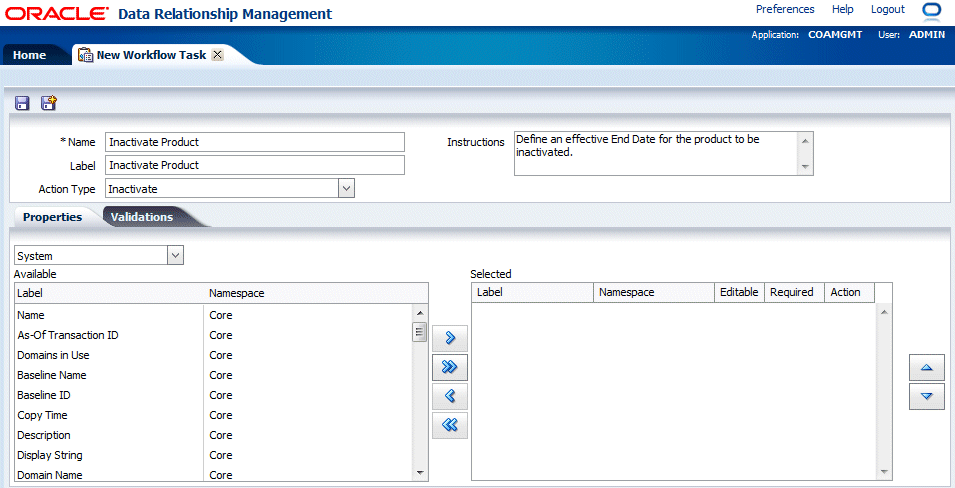
Task: Move selected property up in order
Action: pos(926,367)
